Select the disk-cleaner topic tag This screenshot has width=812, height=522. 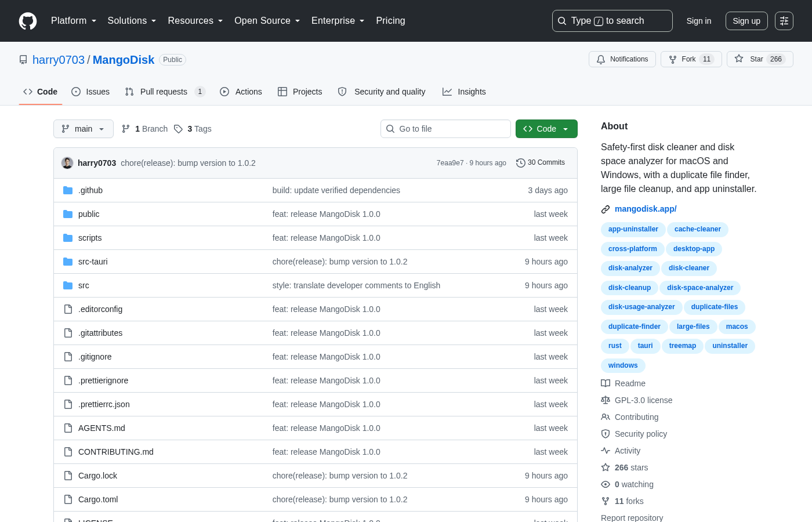(x=688, y=268)
